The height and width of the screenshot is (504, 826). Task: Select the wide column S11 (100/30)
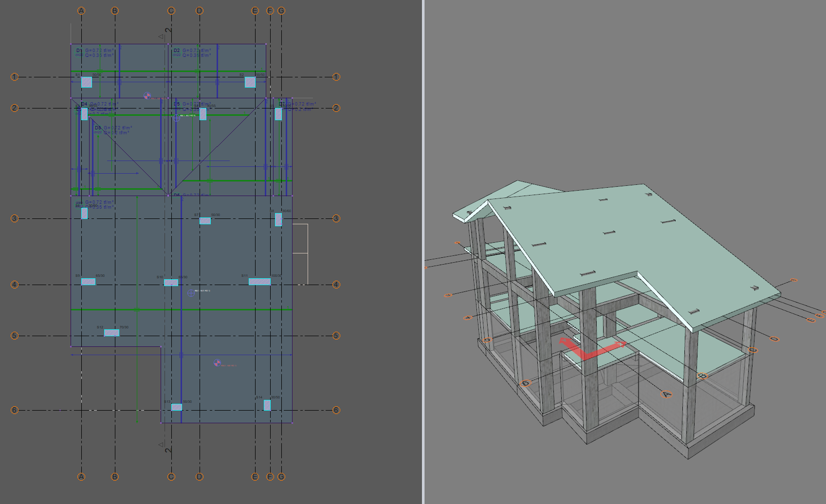coord(259,282)
